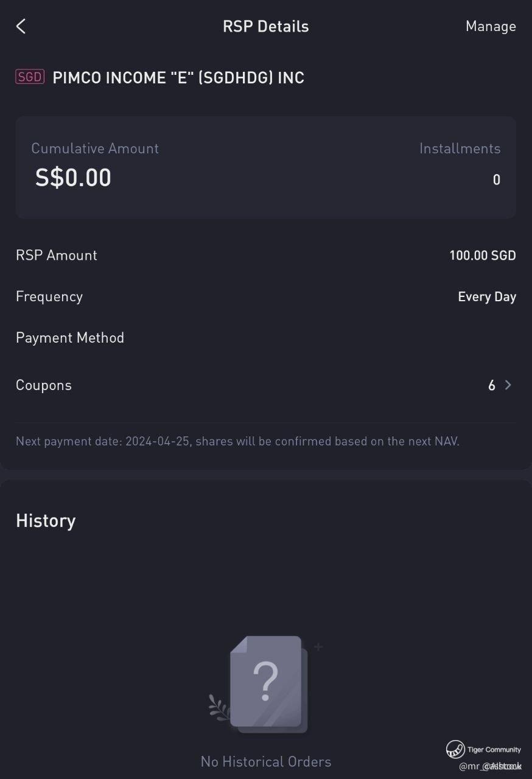Select the PIMCO INCOME fund title

pyautogui.click(x=178, y=78)
